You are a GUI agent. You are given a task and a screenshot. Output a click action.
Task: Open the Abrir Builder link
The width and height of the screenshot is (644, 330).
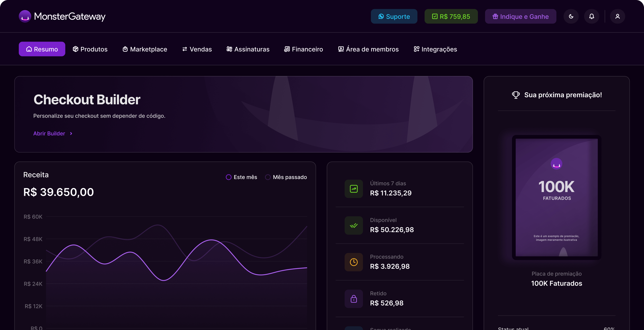[49, 134]
